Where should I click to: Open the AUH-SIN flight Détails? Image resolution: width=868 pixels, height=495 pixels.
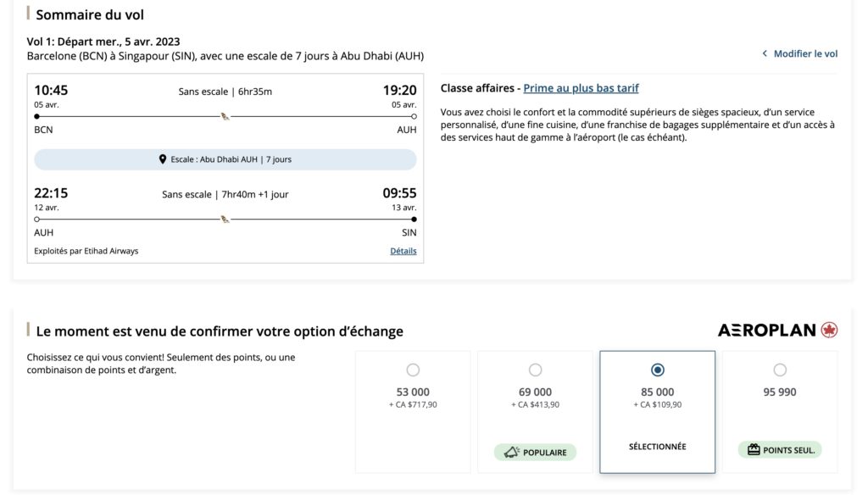click(x=405, y=250)
